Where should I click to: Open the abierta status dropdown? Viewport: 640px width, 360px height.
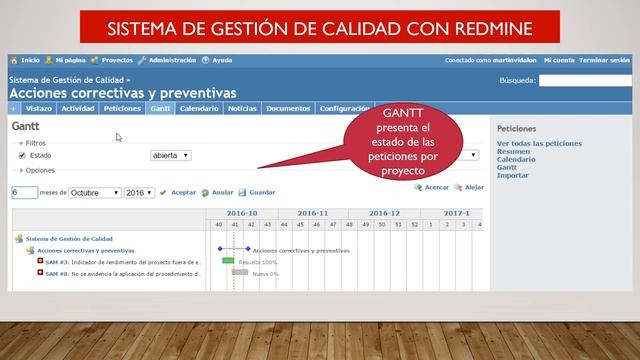click(171, 156)
